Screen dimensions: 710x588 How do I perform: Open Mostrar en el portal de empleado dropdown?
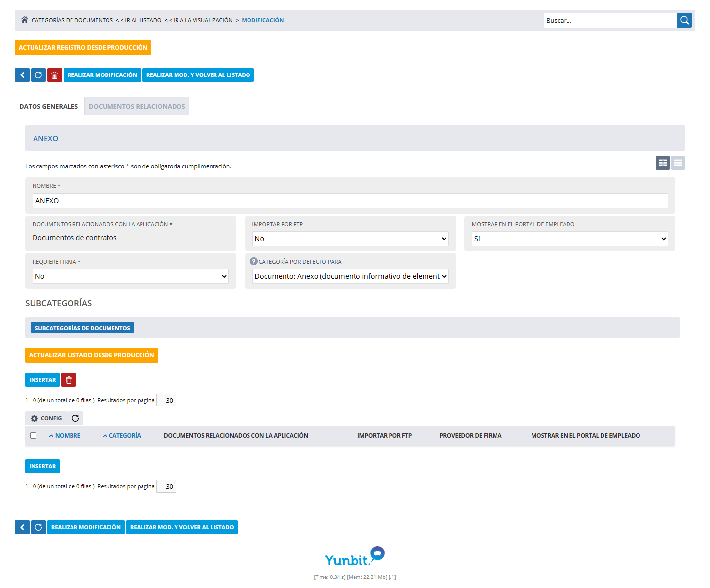tap(570, 239)
